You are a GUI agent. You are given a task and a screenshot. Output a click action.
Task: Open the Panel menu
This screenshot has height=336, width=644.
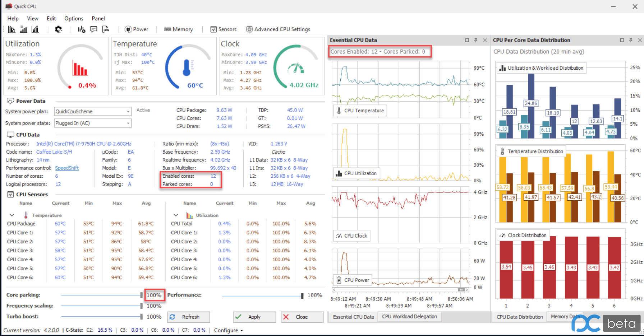pos(98,18)
